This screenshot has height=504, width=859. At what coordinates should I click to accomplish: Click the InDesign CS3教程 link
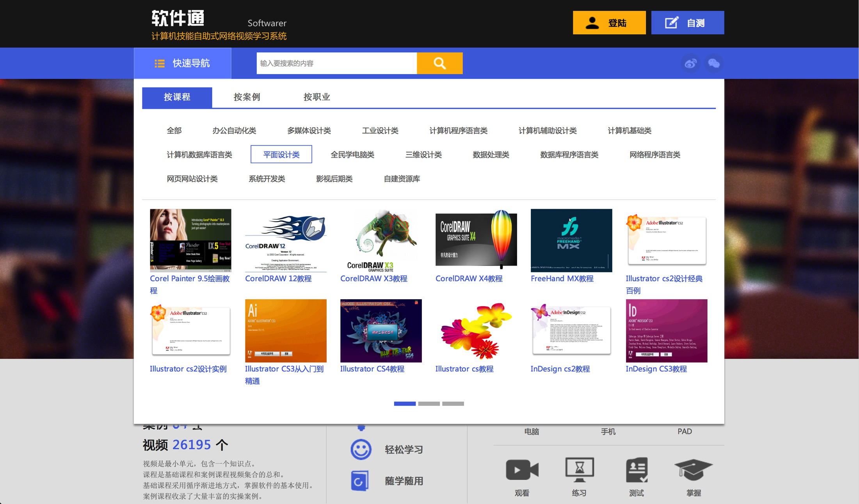[656, 369]
